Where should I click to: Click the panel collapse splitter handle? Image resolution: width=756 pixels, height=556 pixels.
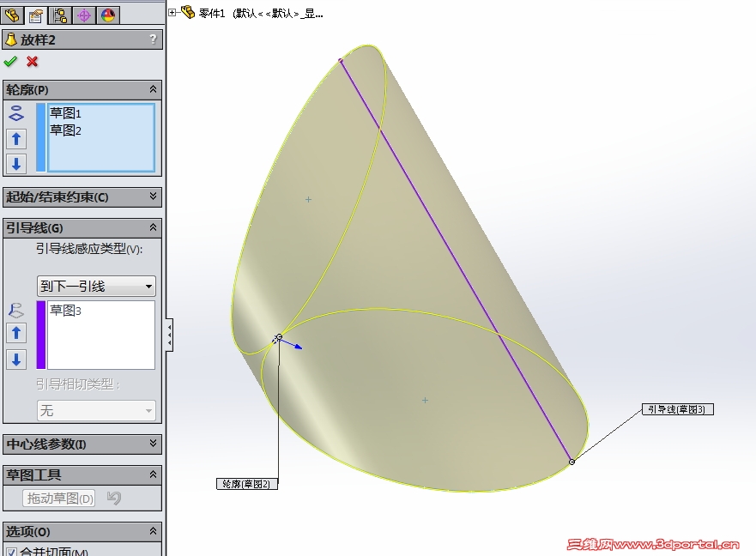[170, 335]
